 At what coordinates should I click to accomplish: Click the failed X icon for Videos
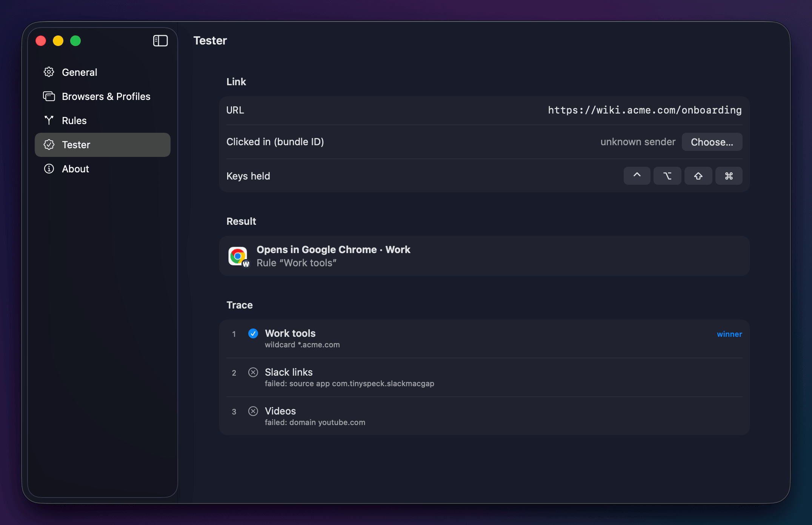pyautogui.click(x=253, y=411)
